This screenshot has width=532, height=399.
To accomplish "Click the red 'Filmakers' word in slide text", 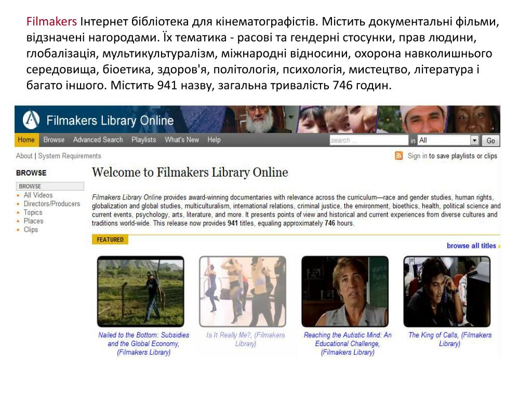I will click(51, 21).
